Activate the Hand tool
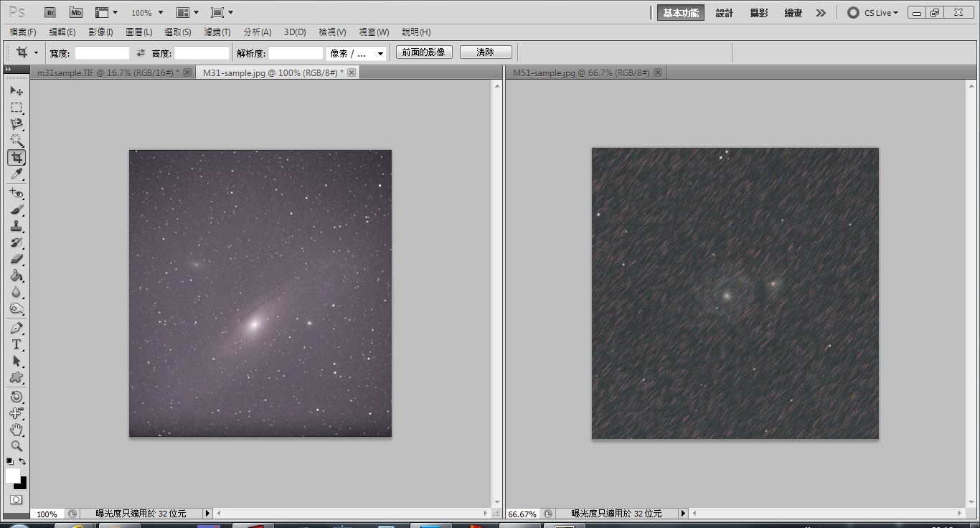980x528 pixels. coord(17,430)
